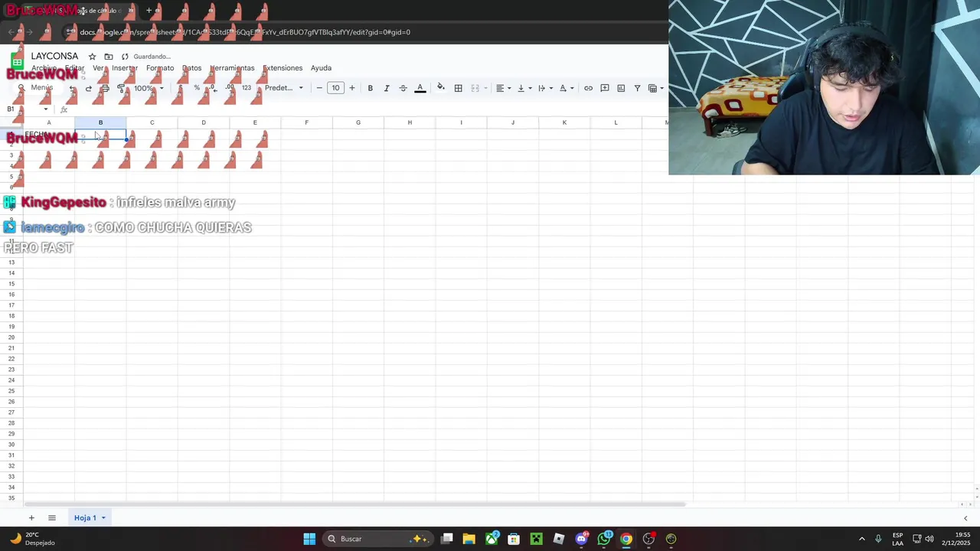The height and width of the screenshot is (551, 980).
Task: Open the name box dropdown arrow
Action: [46, 109]
